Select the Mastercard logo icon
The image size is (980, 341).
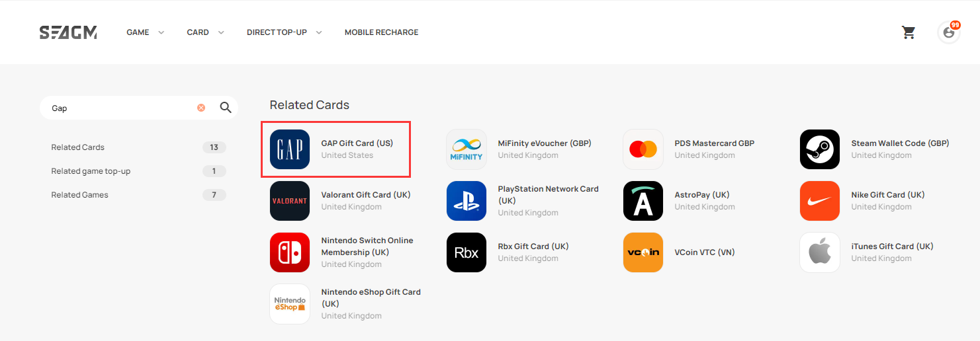[x=643, y=149]
